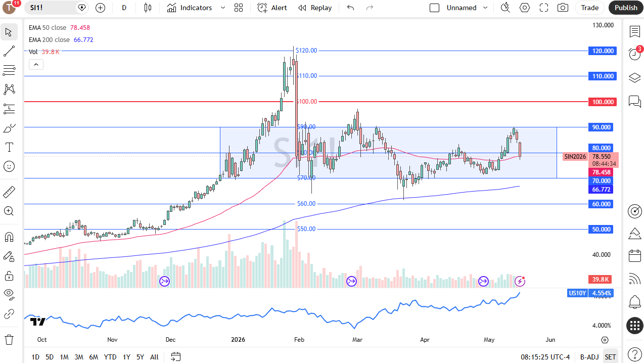Open the notifications bell panel
The image size is (644, 363).
pyautogui.click(x=634, y=302)
